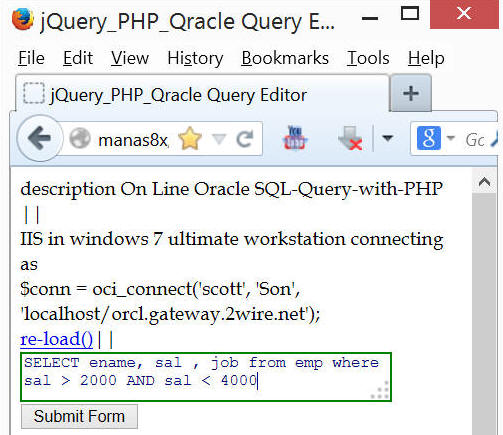Screen dimensions: 503x435
Task: Click the Firefox logo in title bar
Action: tap(23, 19)
